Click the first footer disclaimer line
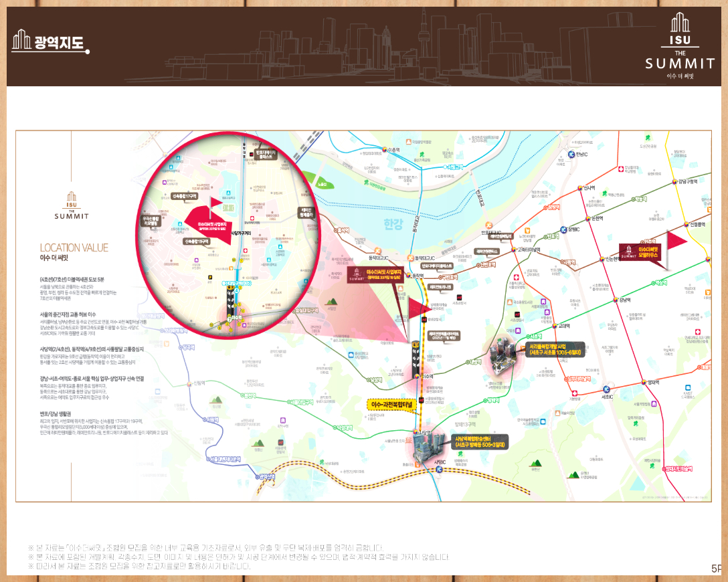 (205, 548)
